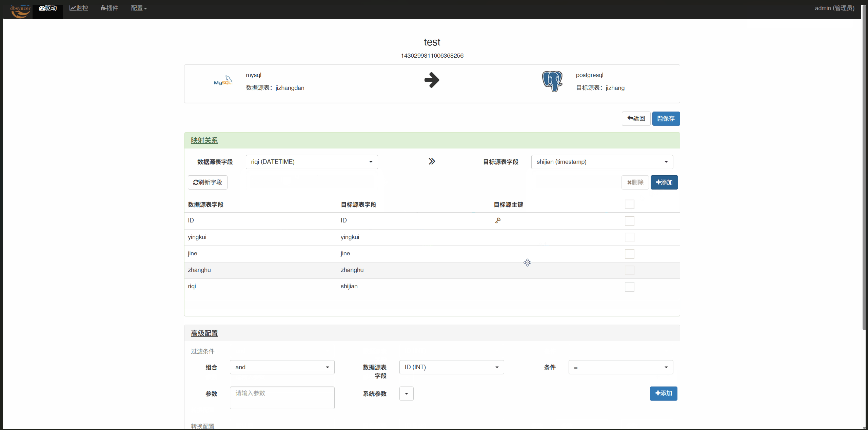The image size is (868, 430).
Task: Open the 插件 plugins tab
Action: 109,8
